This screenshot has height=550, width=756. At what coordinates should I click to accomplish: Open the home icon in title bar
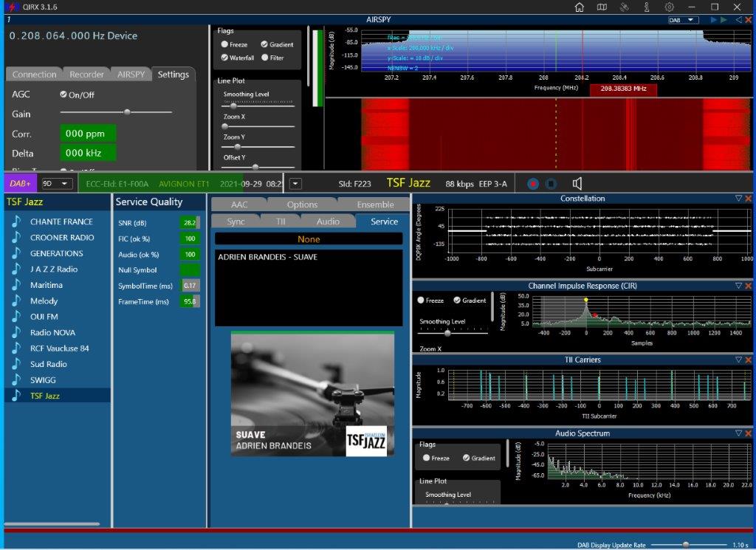[580, 7]
